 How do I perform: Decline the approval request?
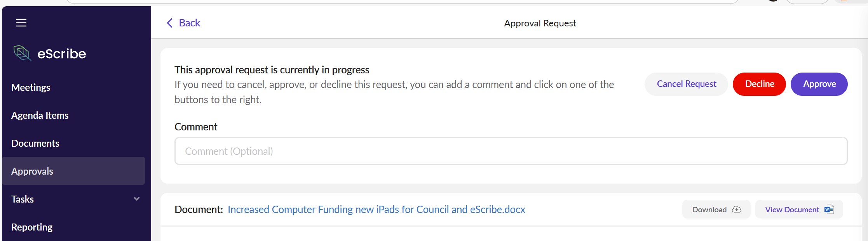coord(759,84)
